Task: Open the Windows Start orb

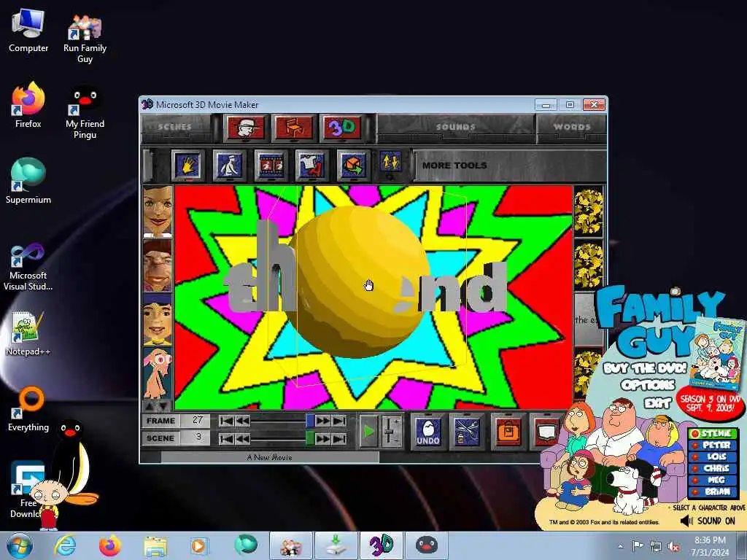Action: (x=19, y=545)
